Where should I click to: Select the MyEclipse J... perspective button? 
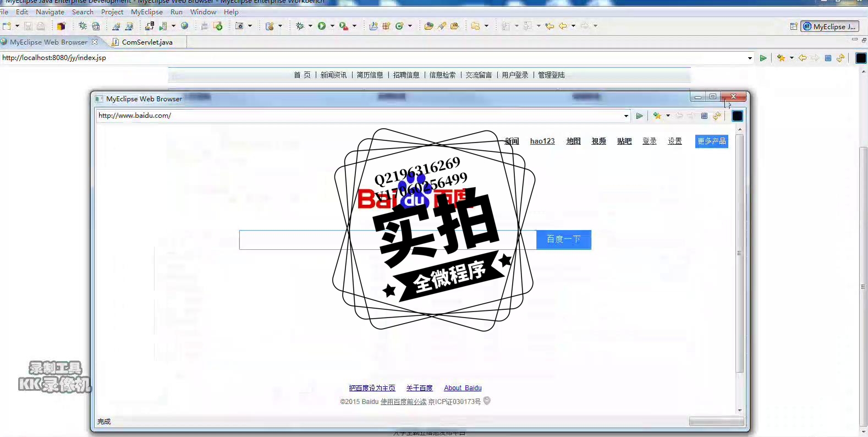[x=829, y=26]
